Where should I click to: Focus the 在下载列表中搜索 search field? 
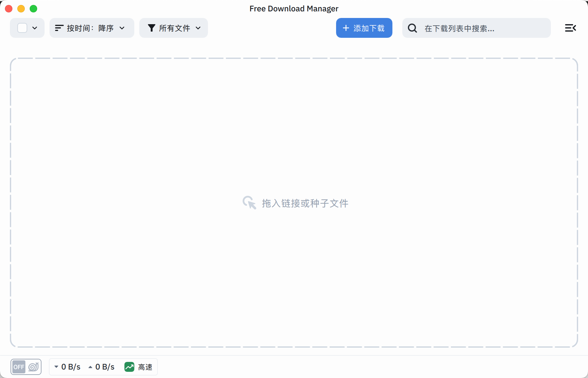[x=483, y=28]
